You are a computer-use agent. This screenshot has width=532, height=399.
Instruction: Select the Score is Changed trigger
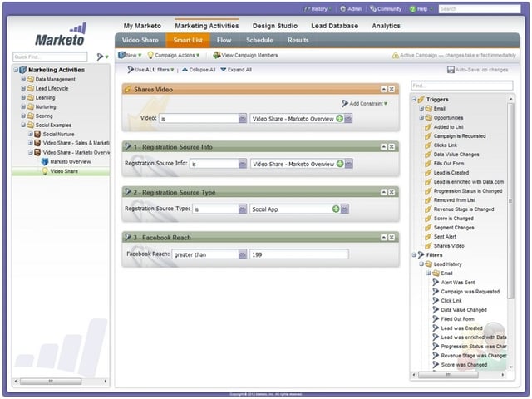point(453,219)
